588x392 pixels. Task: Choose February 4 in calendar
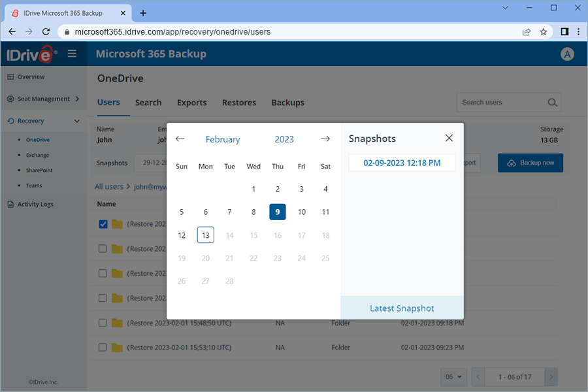click(325, 189)
